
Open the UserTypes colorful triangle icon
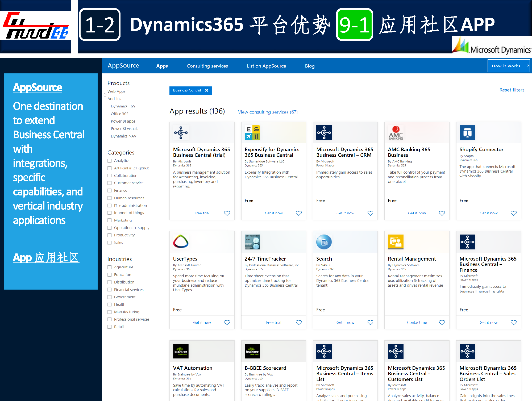click(x=181, y=242)
